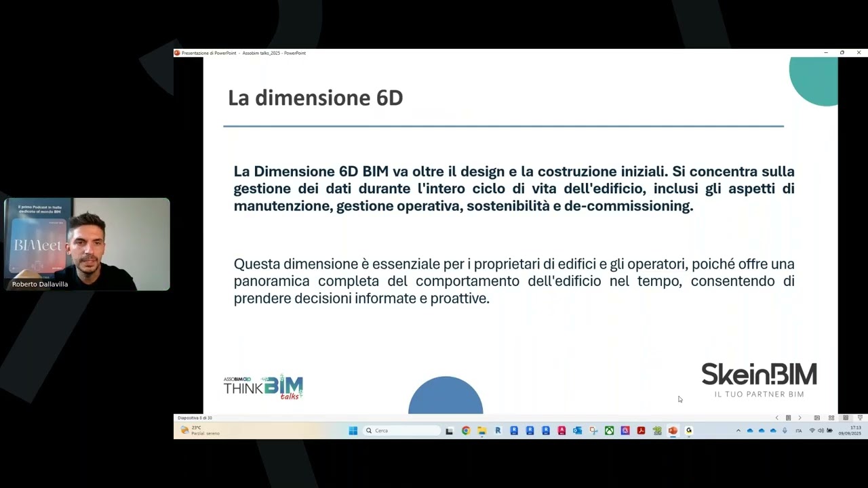868x488 pixels.
Task: Open the AutoCAD red A taskbar icon
Action: 561,430
